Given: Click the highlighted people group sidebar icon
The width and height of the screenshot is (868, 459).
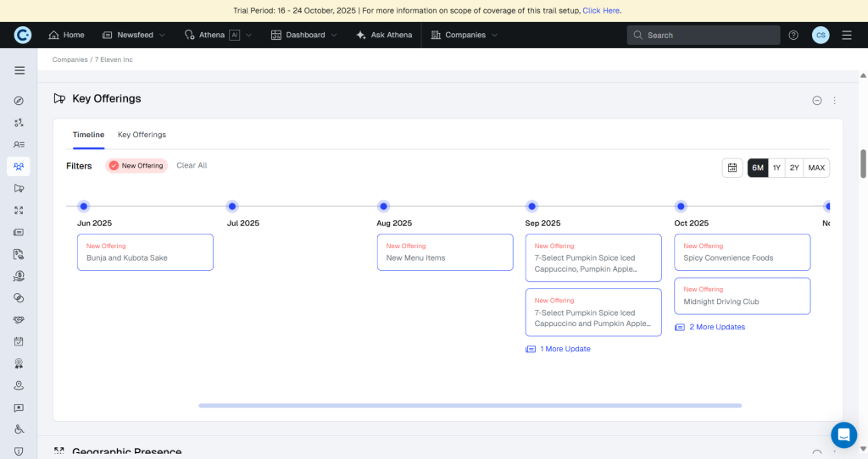Looking at the screenshot, I should point(19,167).
